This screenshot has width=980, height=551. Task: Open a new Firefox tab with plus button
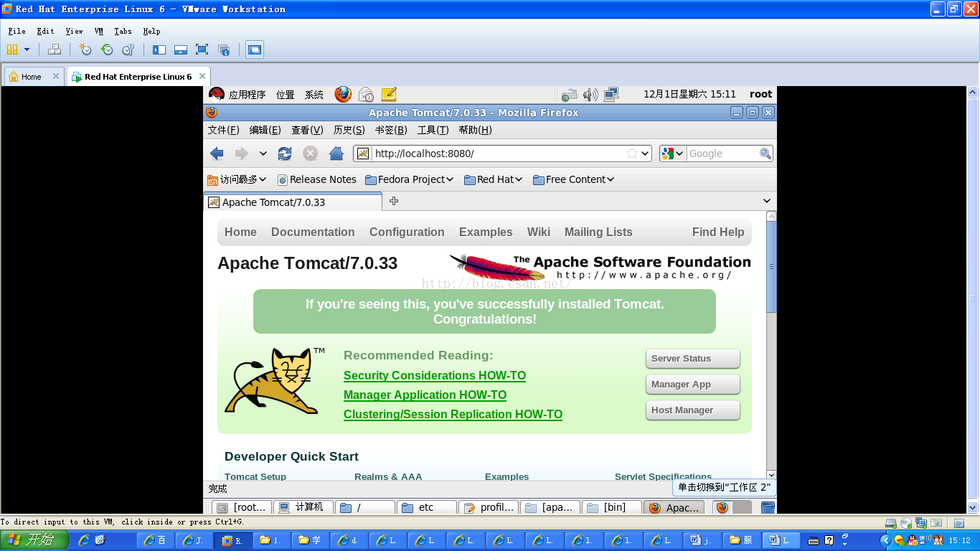394,201
